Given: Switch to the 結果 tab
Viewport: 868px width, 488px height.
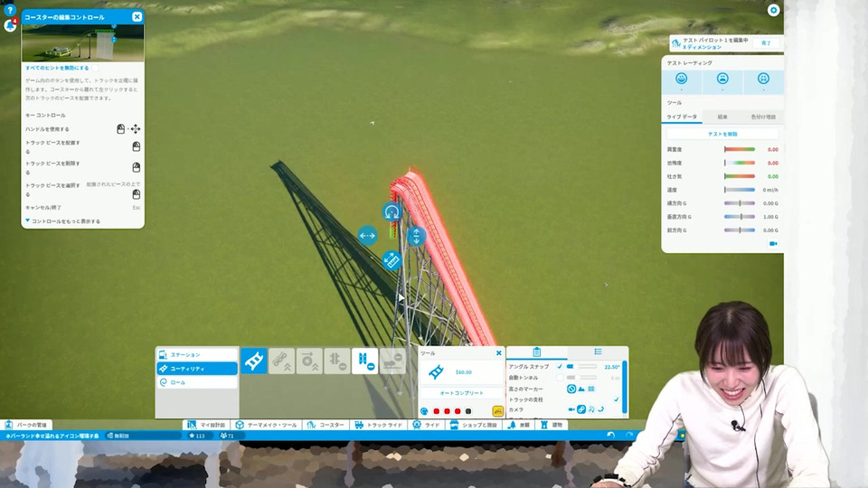Looking at the screenshot, I should pyautogui.click(x=722, y=117).
